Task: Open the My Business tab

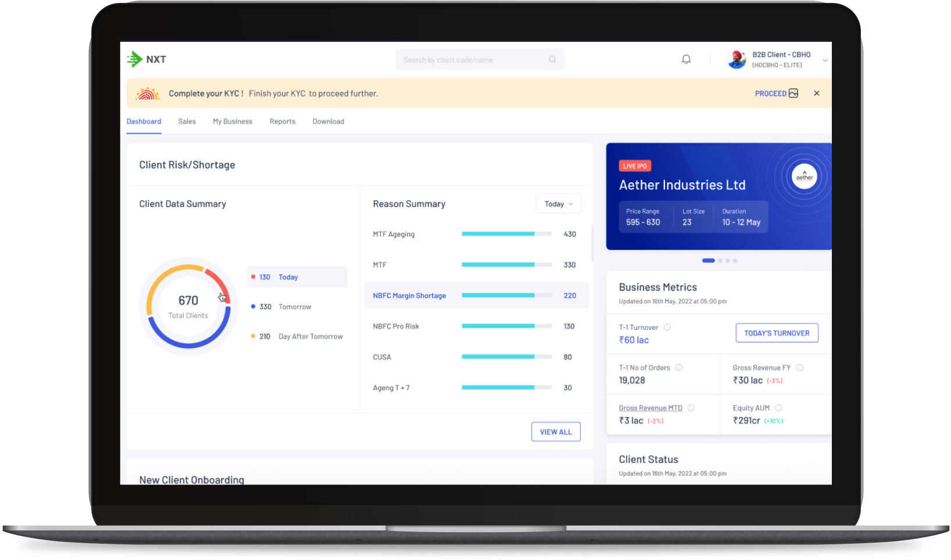Action: pyautogui.click(x=233, y=121)
